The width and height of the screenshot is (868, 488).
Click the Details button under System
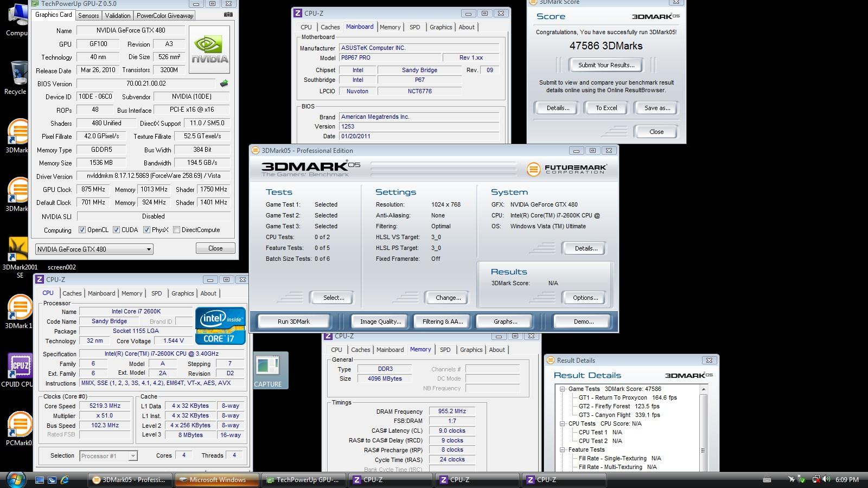585,248
